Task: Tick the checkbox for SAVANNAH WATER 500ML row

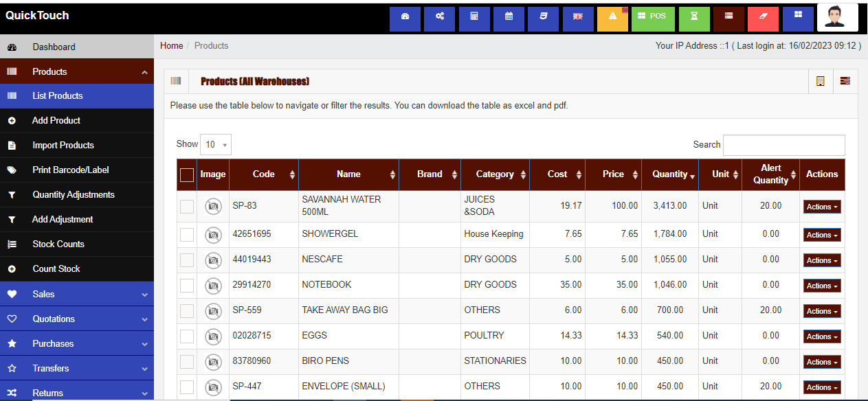Action: (x=187, y=207)
